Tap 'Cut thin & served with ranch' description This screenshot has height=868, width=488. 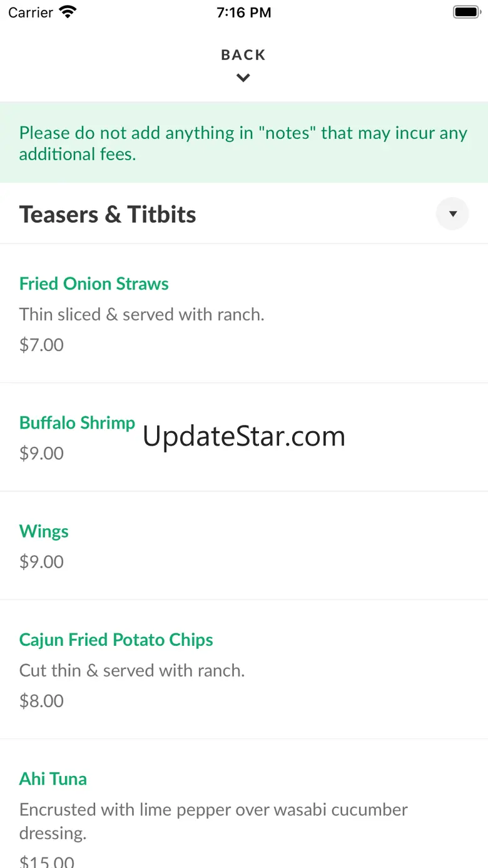[x=132, y=670]
